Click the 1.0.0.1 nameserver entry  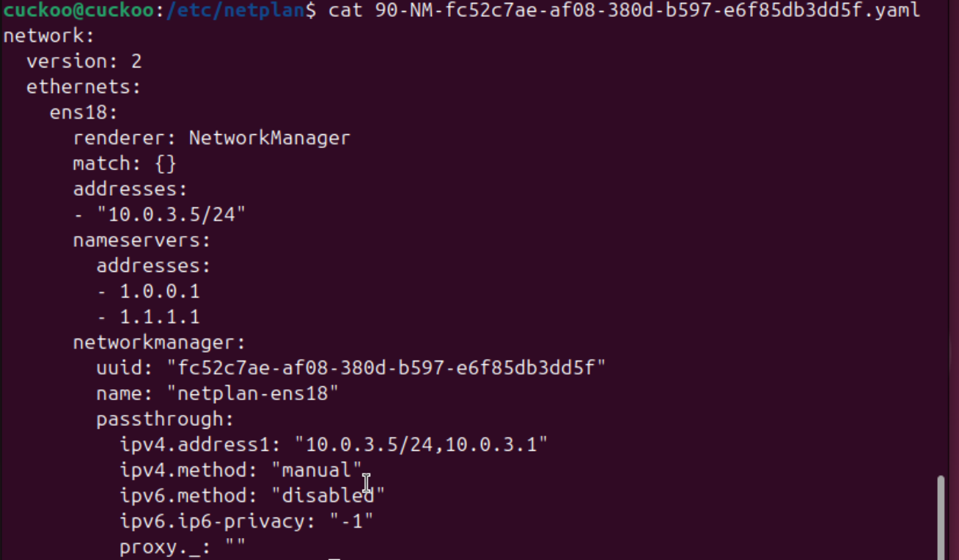coord(159,292)
